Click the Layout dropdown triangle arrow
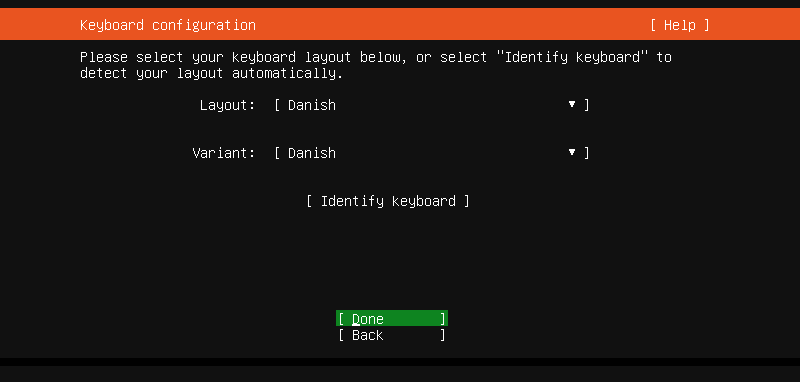The image size is (800, 382). (x=572, y=105)
